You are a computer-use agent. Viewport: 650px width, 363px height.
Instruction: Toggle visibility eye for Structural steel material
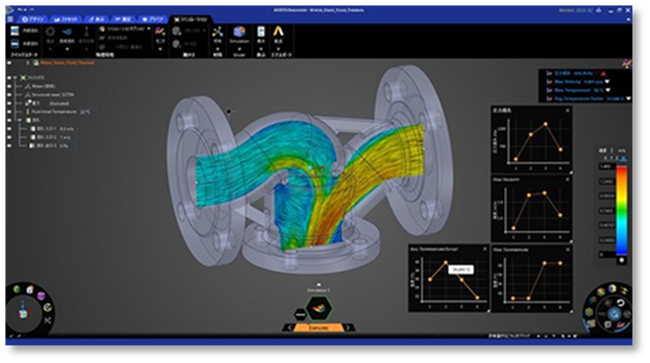[x=9, y=95]
